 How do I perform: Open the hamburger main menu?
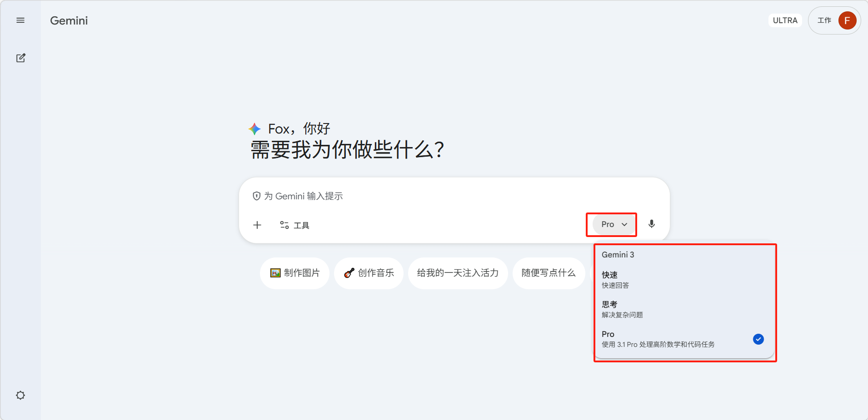coord(20,20)
